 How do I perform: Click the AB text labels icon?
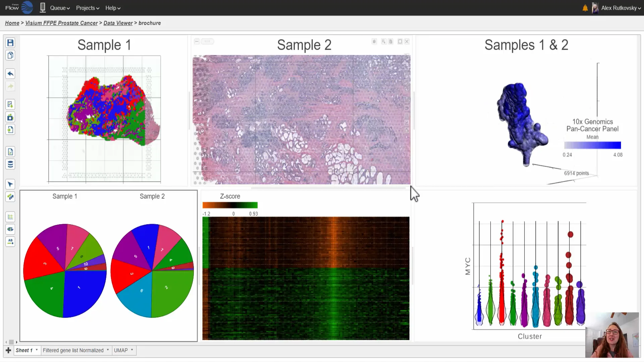point(10,242)
